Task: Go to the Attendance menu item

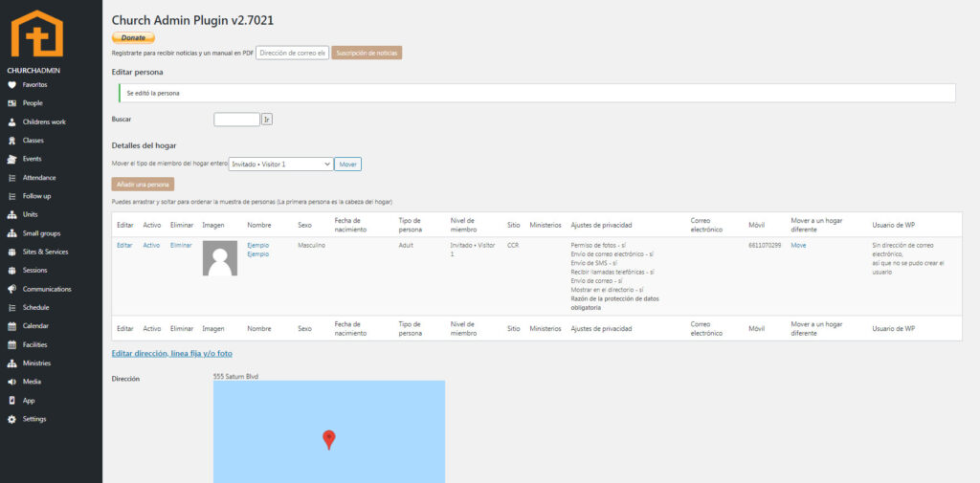Action: [39, 178]
